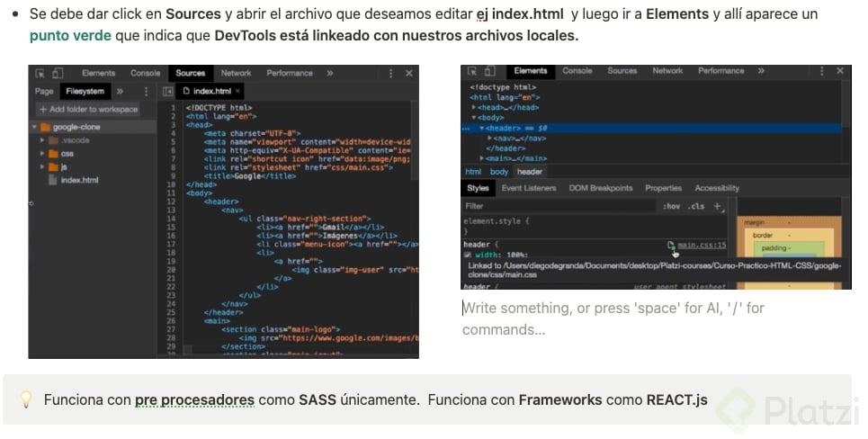Open Network tab in Sources screenshot
The width and height of the screenshot is (868, 439).
pyautogui.click(x=236, y=73)
